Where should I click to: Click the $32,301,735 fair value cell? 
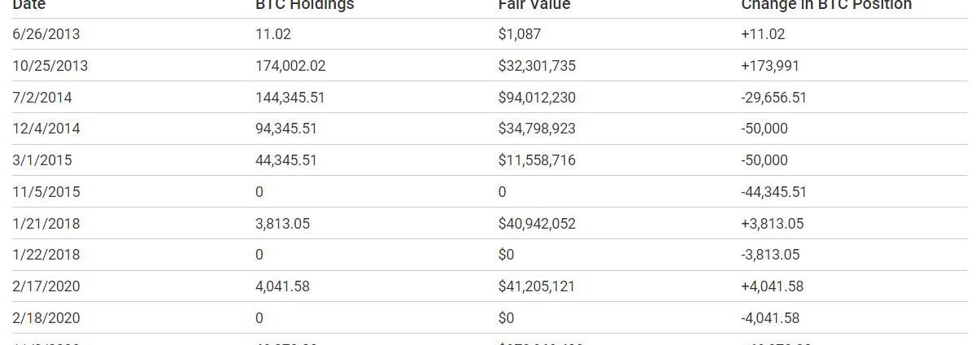click(537, 66)
